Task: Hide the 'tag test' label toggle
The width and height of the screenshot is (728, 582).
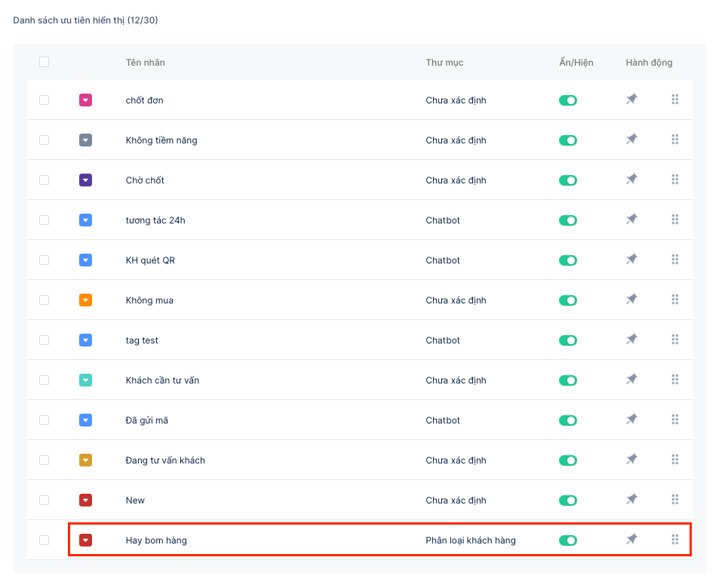Action: point(567,340)
